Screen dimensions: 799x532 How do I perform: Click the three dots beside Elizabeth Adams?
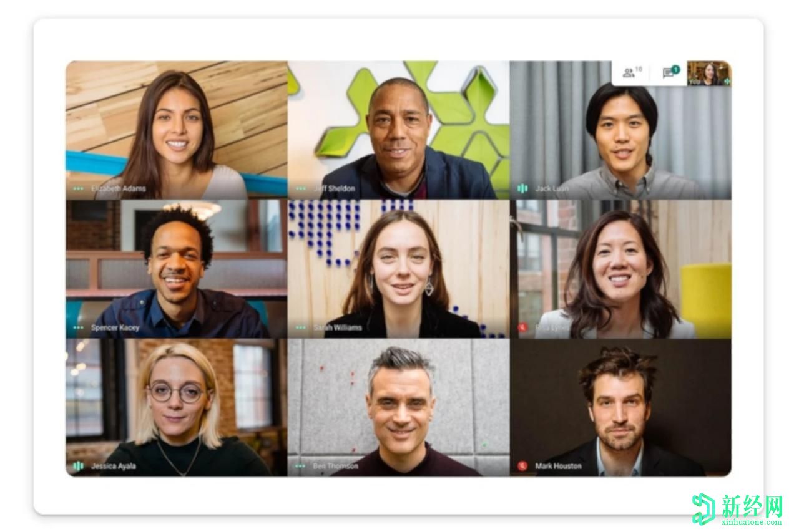coord(78,188)
